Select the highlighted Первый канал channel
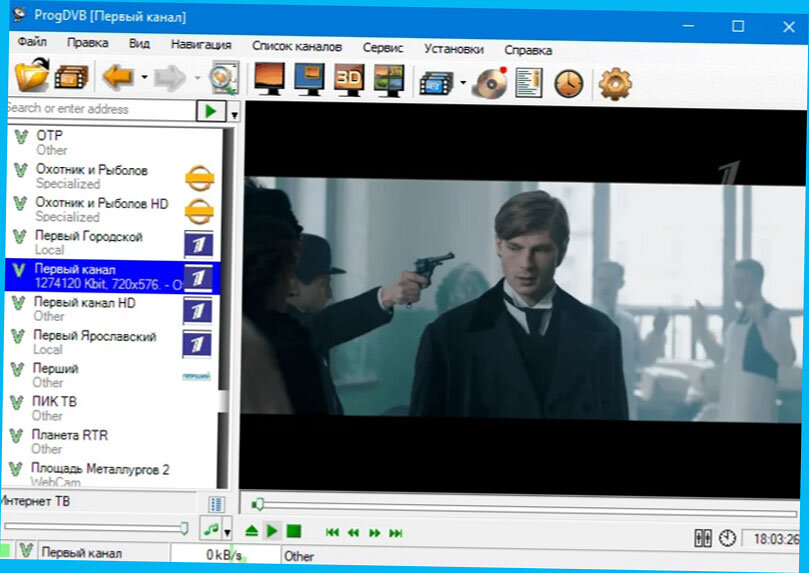The width and height of the screenshot is (809, 573). pyautogui.click(x=113, y=276)
